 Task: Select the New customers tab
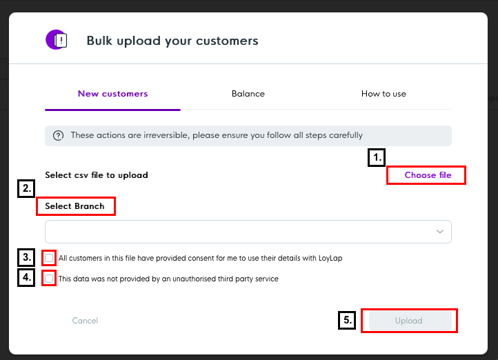tap(113, 94)
